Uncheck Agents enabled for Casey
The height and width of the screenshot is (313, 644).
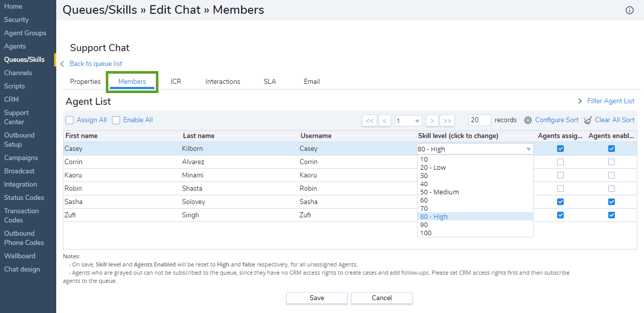tap(611, 149)
